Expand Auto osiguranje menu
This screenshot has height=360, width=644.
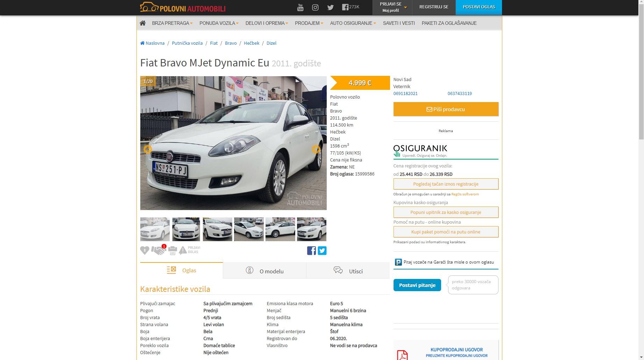(353, 23)
